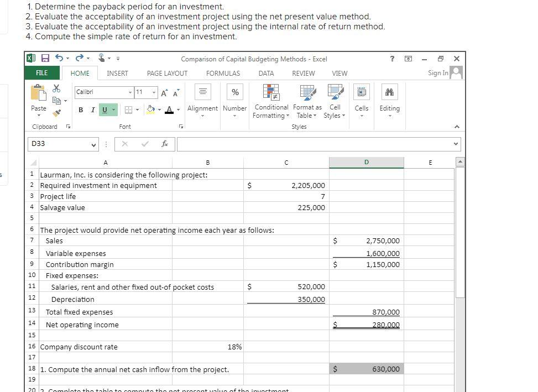
Task: Open the Clipboard dialog launcher
Action: coord(68,127)
